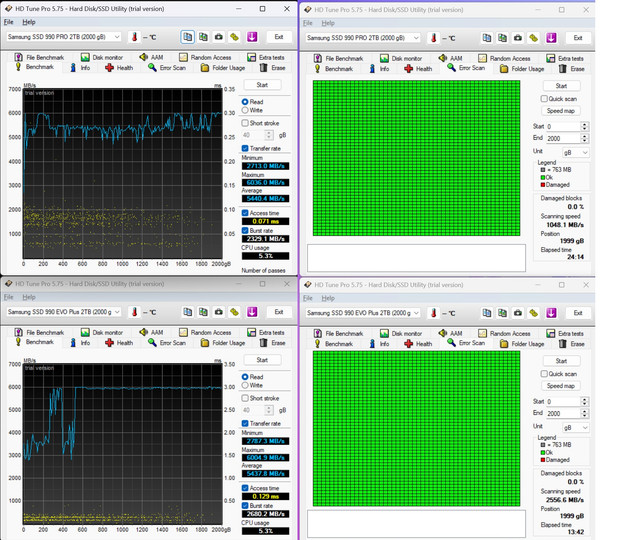640x540 pixels.
Task: Open Folder Usage tab in EVO Plus error scan window
Action: (x=522, y=344)
